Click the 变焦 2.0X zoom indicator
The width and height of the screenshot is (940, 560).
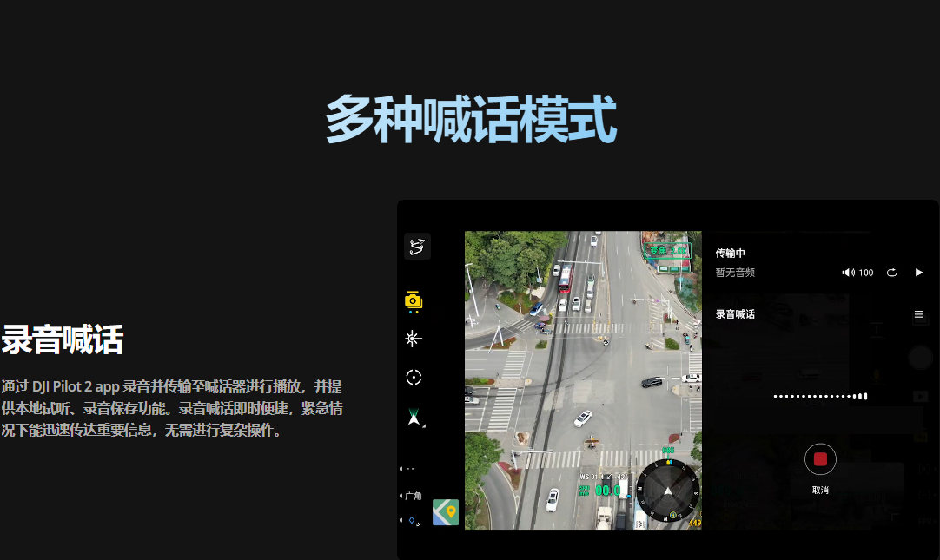click(667, 251)
